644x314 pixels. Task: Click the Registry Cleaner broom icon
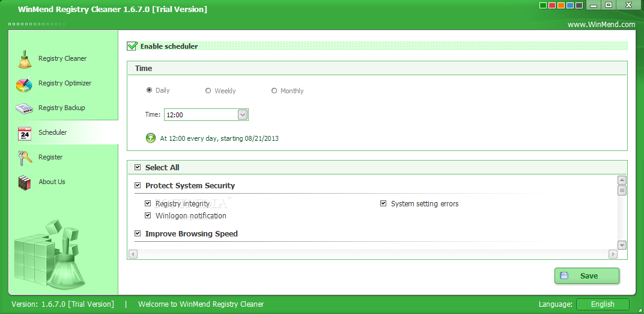point(25,59)
